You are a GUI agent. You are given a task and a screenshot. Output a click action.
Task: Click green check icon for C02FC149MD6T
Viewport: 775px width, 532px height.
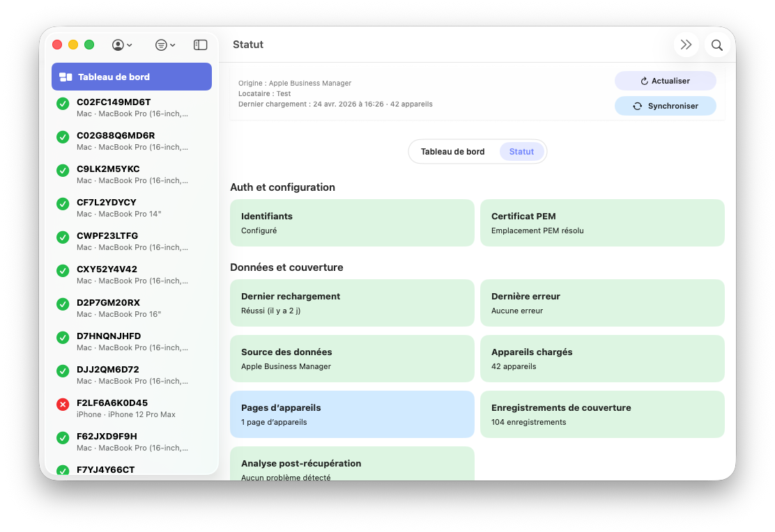click(63, 103)
